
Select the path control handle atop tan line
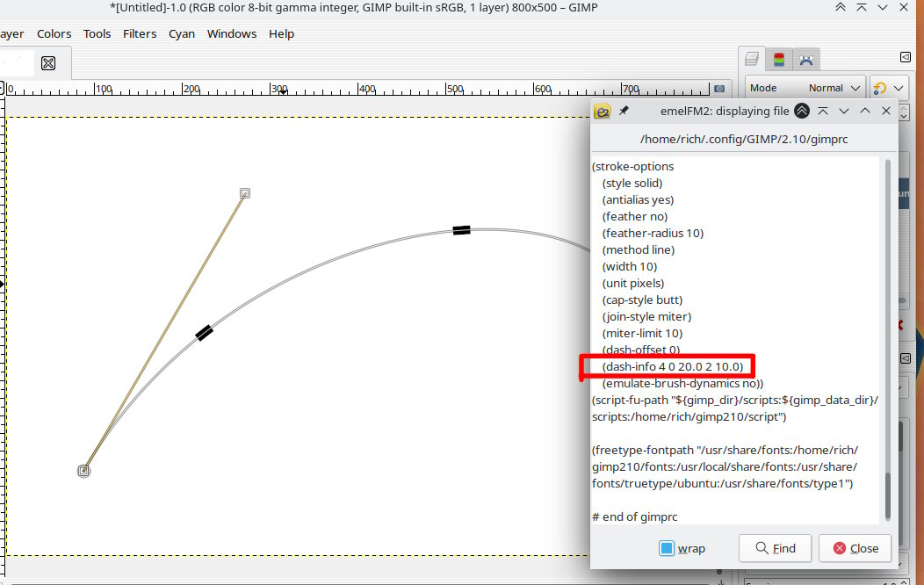coord(245,193)
